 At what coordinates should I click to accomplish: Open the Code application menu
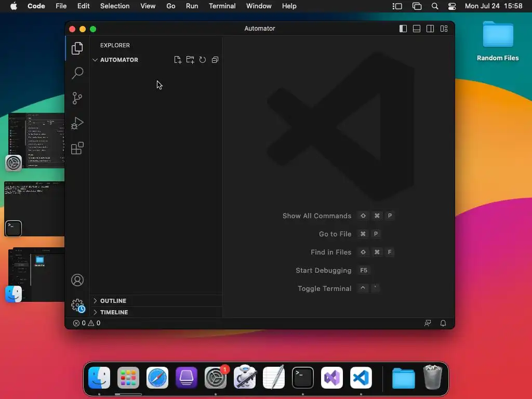[x=36, y=6]
